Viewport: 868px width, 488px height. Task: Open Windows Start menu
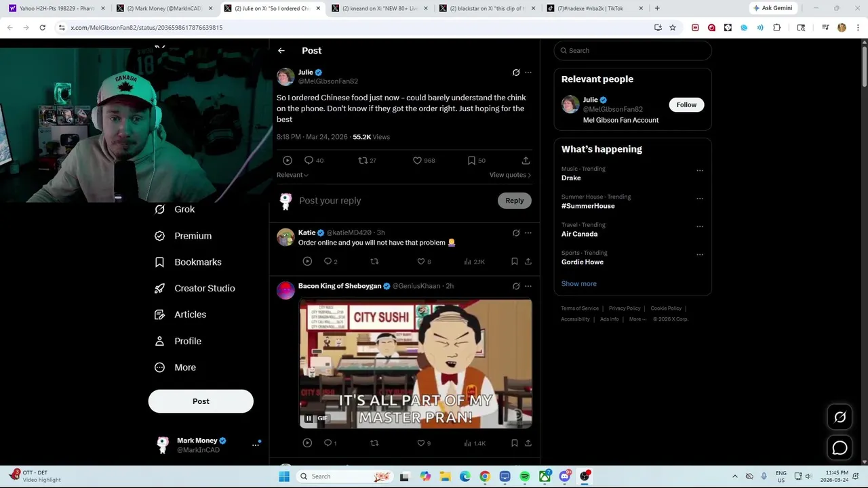284,476
